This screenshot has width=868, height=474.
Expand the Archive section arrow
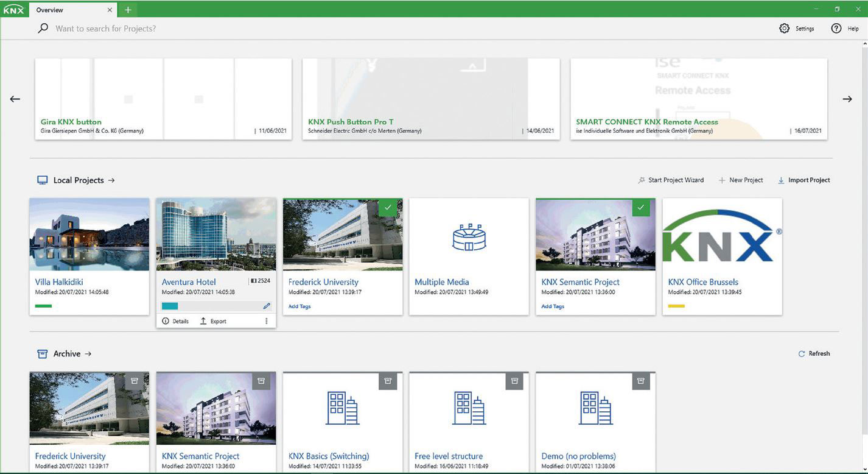point(88,353)
